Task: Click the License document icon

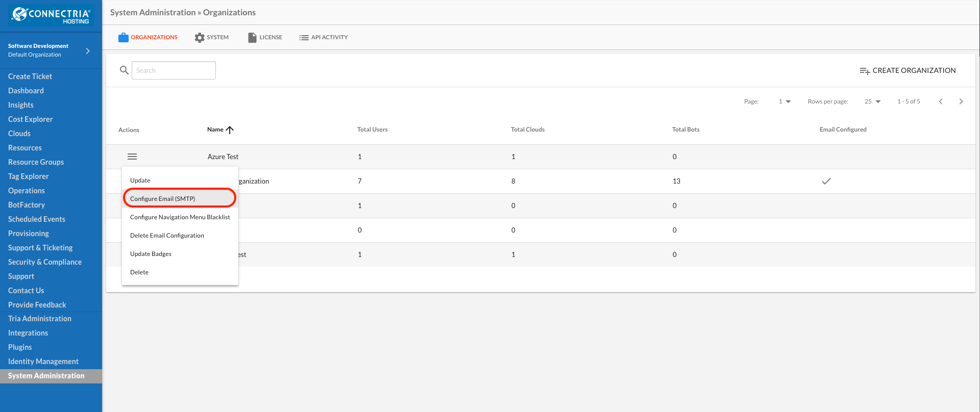Action: pos(252,37)
